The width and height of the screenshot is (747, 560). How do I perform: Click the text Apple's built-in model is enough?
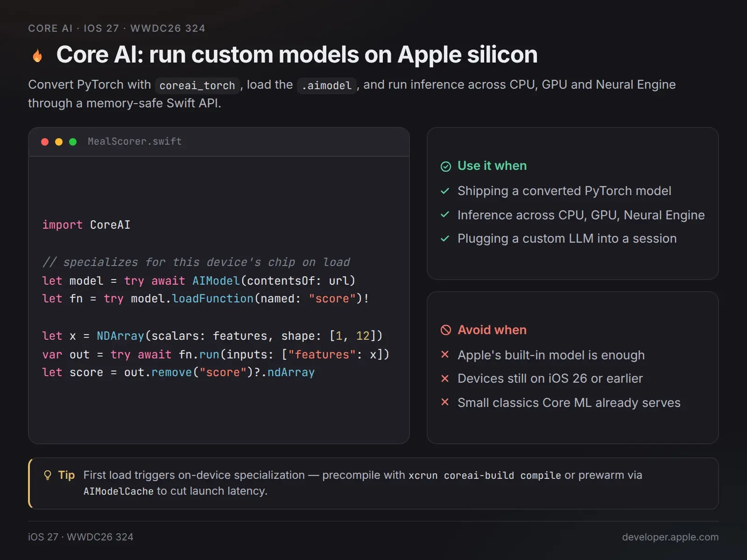[x=551, y=355]
